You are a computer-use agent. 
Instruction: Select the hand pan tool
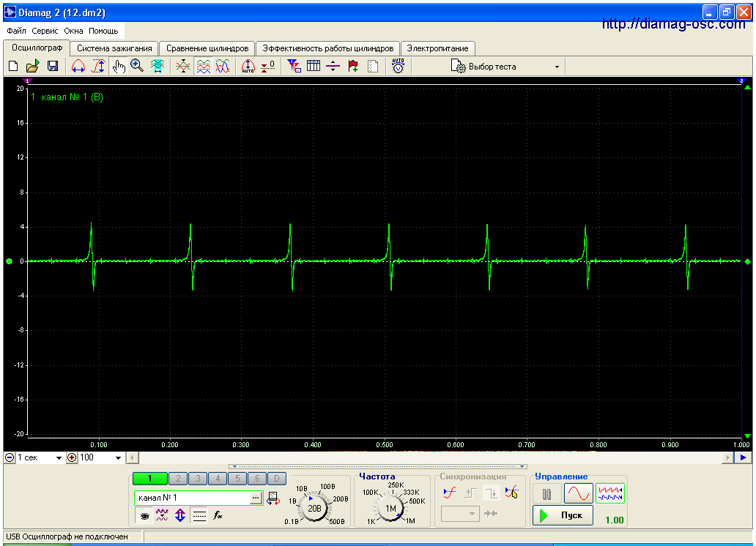pos(118,66)
